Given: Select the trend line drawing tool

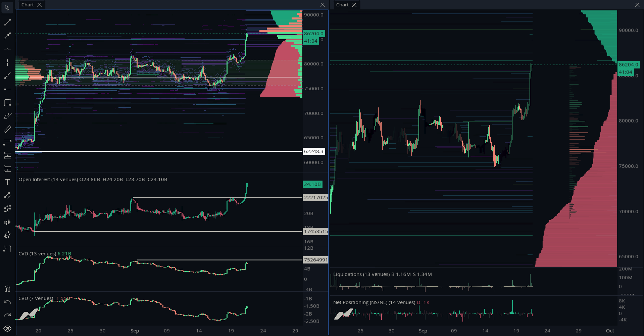Looking at the screenshot, I should pos(7,23).
